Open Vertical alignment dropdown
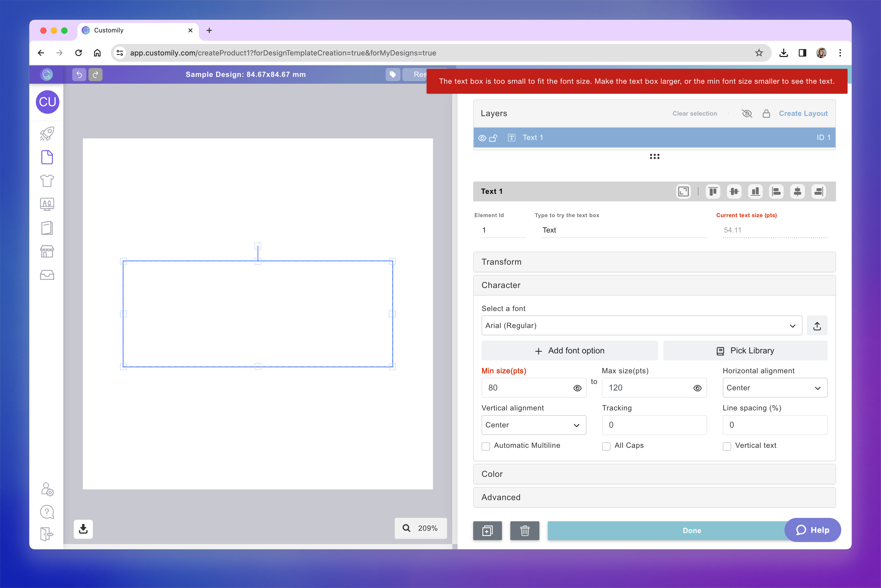 click(x=533, y=425)
